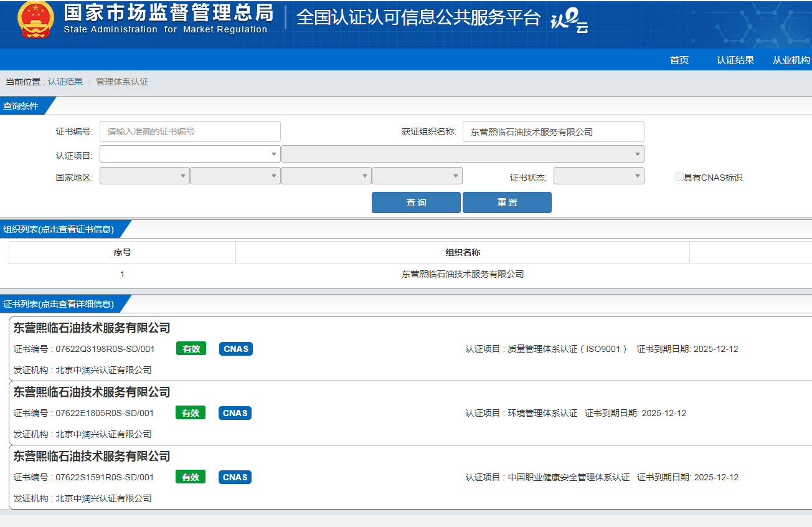The height and width of the screenshot is (527, 812).
Task: Open 从业机构 navigation menu item
Action: click(791, 60)
